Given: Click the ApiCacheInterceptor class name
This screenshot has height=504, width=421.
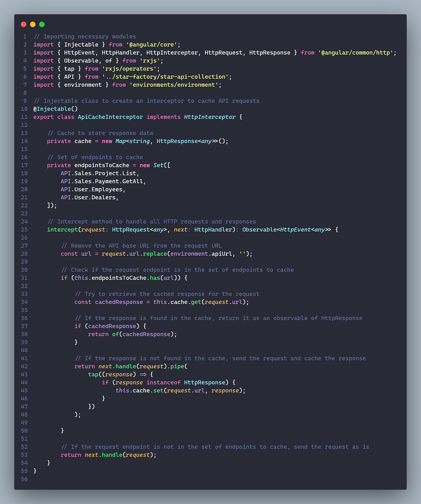Looking at the screenshot, I should pos(110,117).
